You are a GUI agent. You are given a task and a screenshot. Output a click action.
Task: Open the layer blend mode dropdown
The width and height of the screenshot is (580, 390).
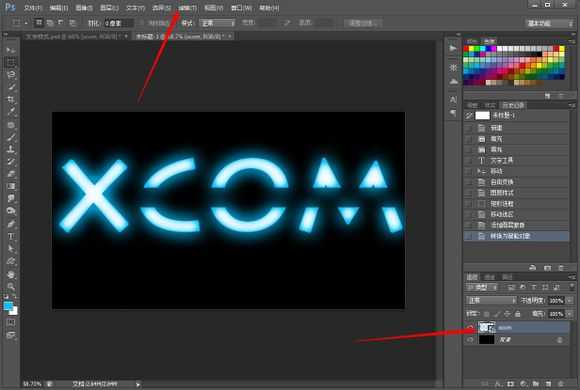pos(491,300)
